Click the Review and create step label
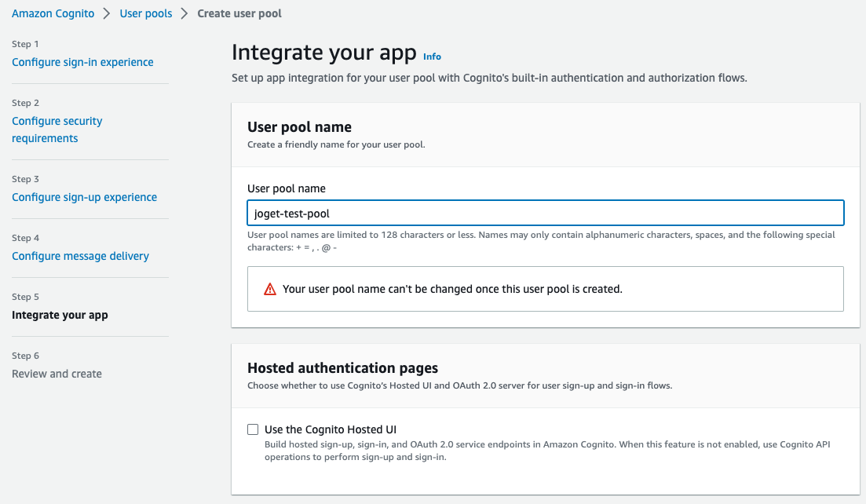This screenshot has height=504, width=866. coord(57,374)
